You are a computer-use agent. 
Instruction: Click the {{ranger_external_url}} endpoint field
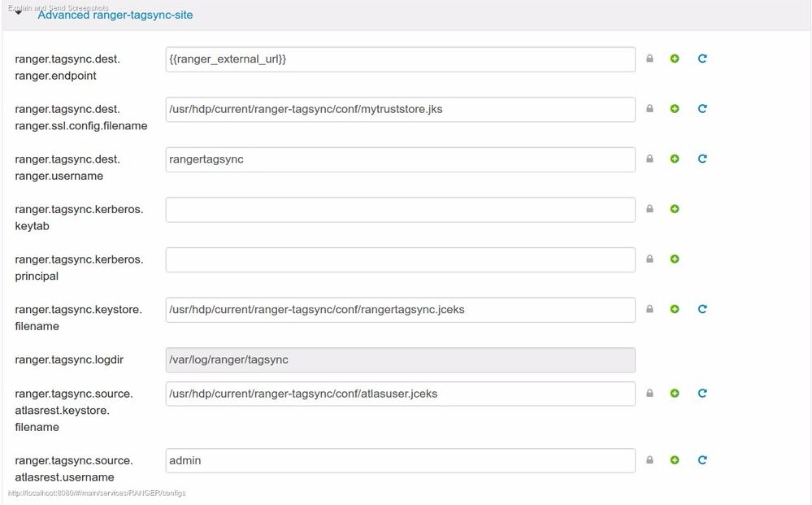[400, 59]
